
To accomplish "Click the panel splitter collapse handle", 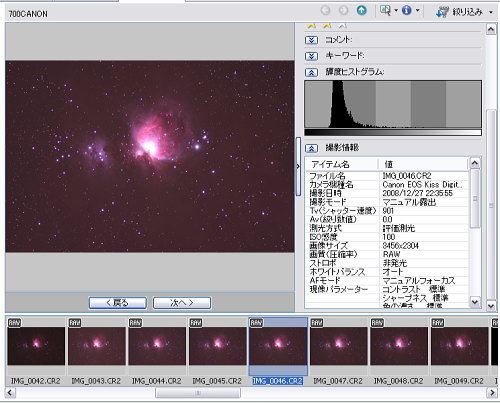I will (x=298, y=166).
